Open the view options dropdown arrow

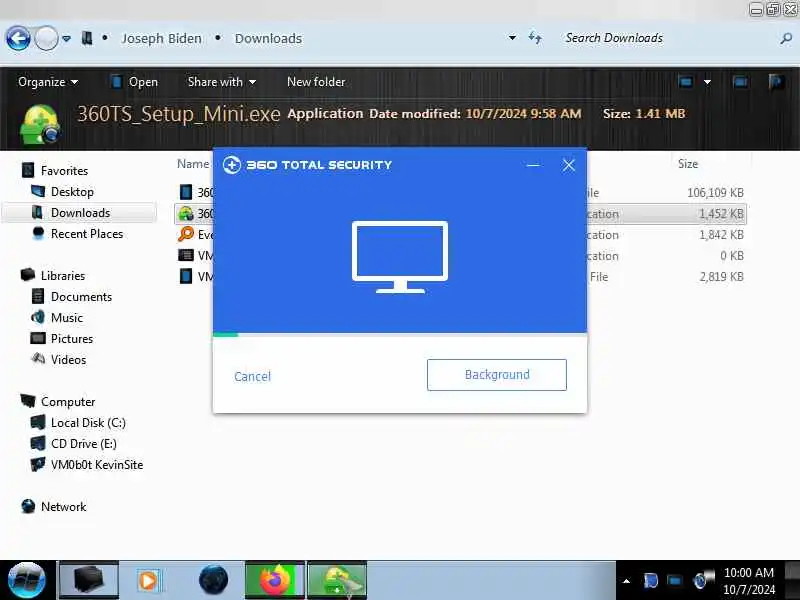[x=707, y=82]
